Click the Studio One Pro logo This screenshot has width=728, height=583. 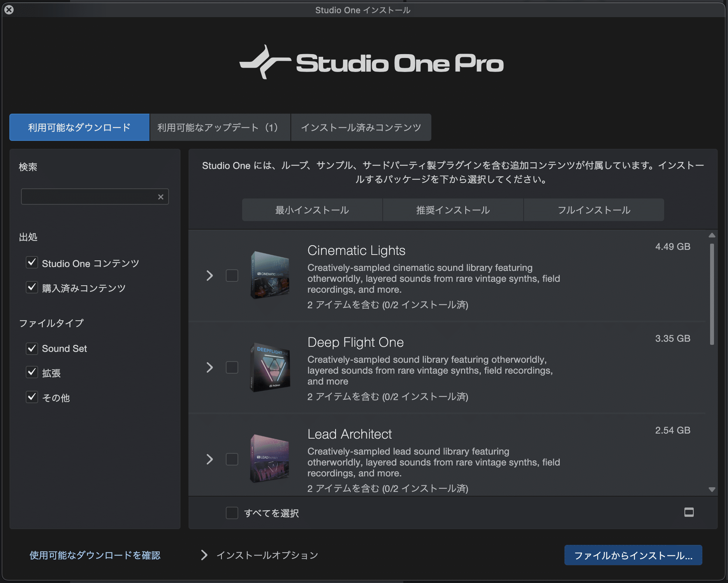click(x=371, y=62)
